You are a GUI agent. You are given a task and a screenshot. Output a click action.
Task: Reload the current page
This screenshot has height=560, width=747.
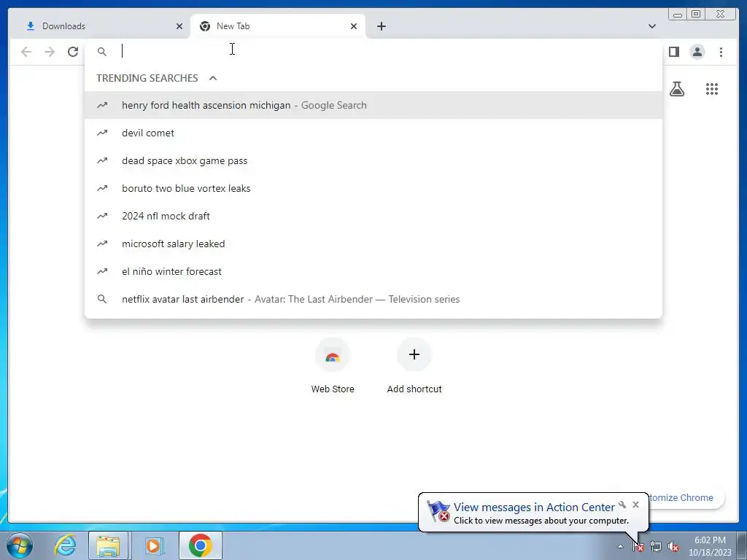(x=73, y=52)
